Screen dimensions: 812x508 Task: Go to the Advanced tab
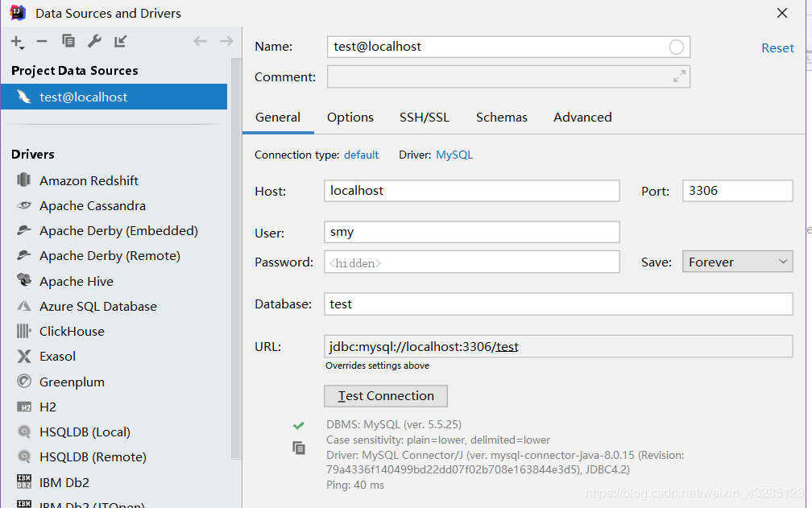582,118
